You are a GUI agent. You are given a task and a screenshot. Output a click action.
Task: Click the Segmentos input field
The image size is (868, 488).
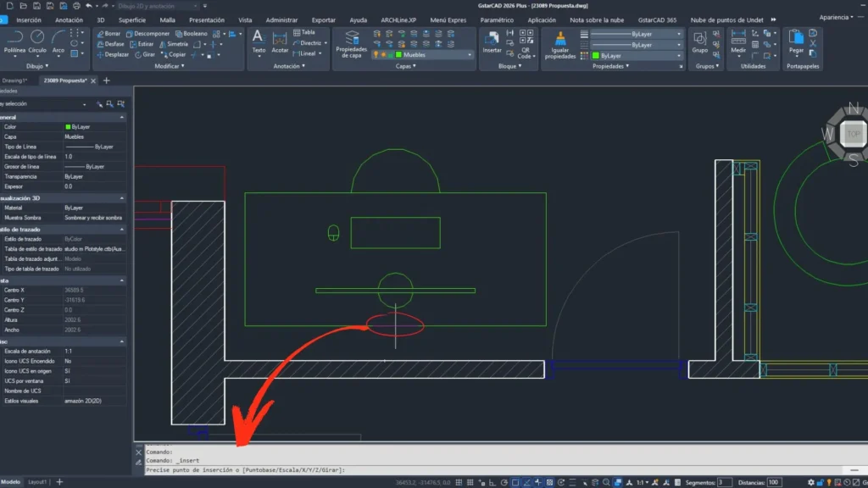click(725, 482)
